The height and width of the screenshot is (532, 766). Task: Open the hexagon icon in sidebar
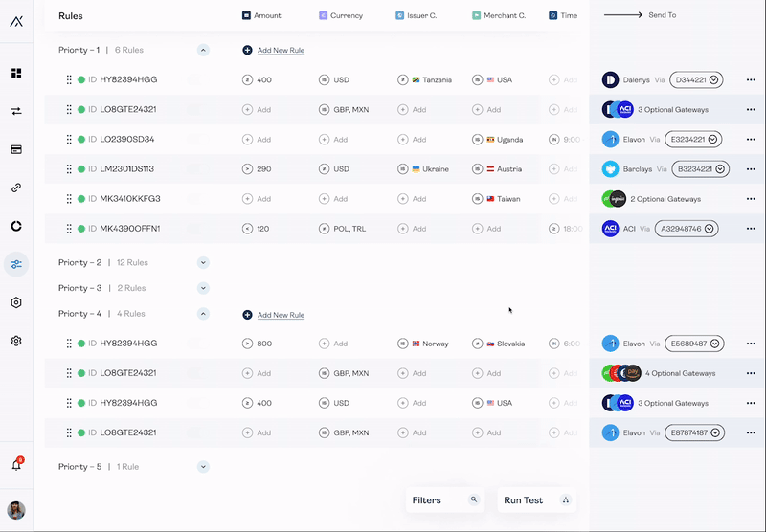tap(16, 302)
